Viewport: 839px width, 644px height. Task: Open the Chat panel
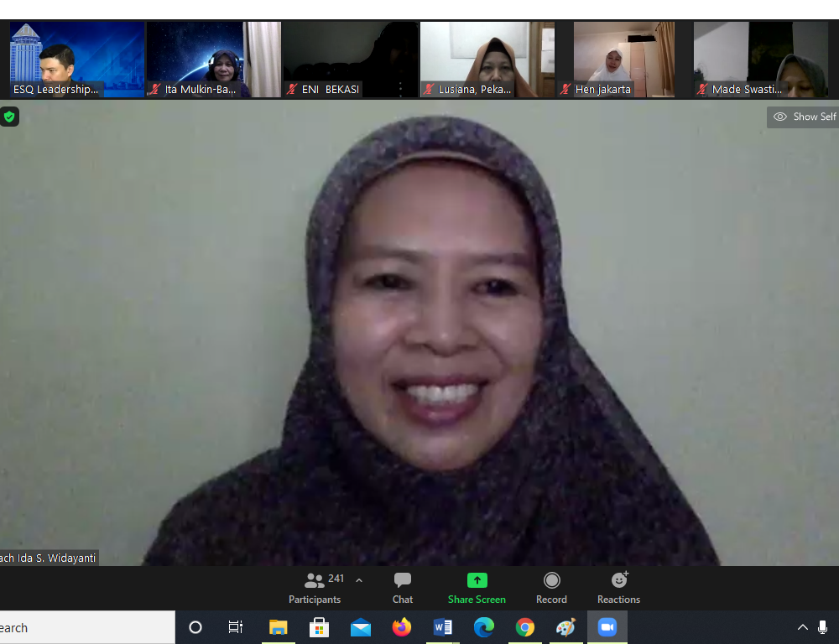pos(403,587)
